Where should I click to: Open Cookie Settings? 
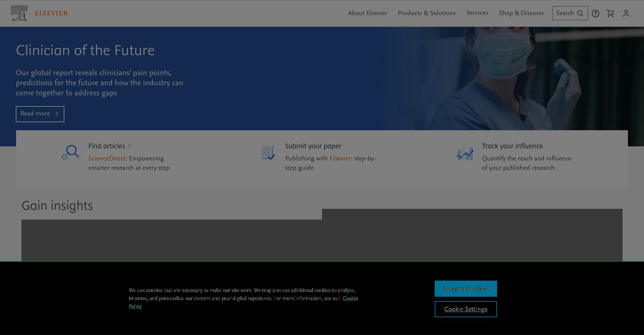466,309
